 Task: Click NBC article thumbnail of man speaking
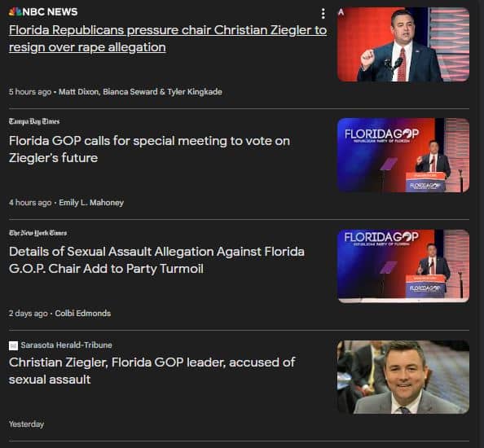pyautogui.click(x=403, y=45)
